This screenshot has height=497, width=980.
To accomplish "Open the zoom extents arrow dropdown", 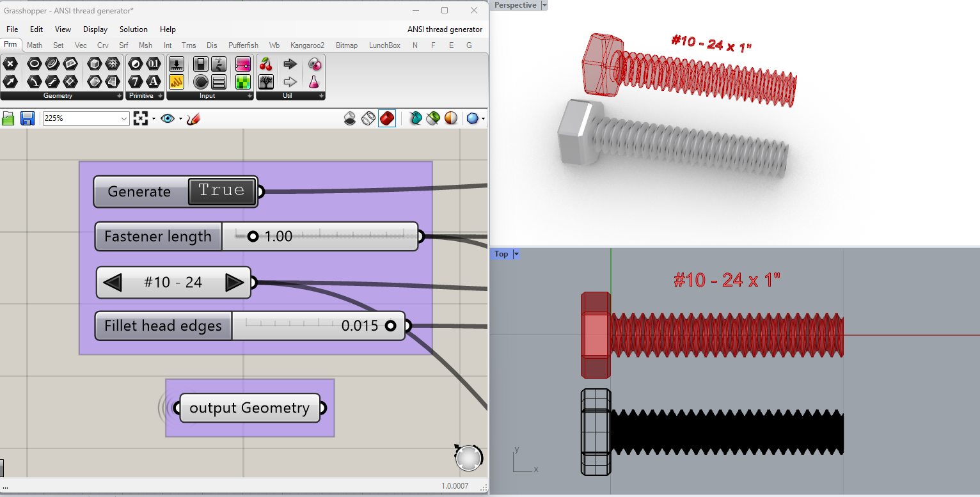I will [154, 118].
